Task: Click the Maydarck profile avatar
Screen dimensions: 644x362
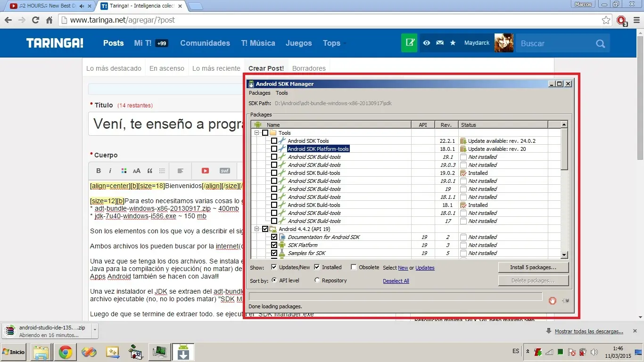Action: coord(504,43)
